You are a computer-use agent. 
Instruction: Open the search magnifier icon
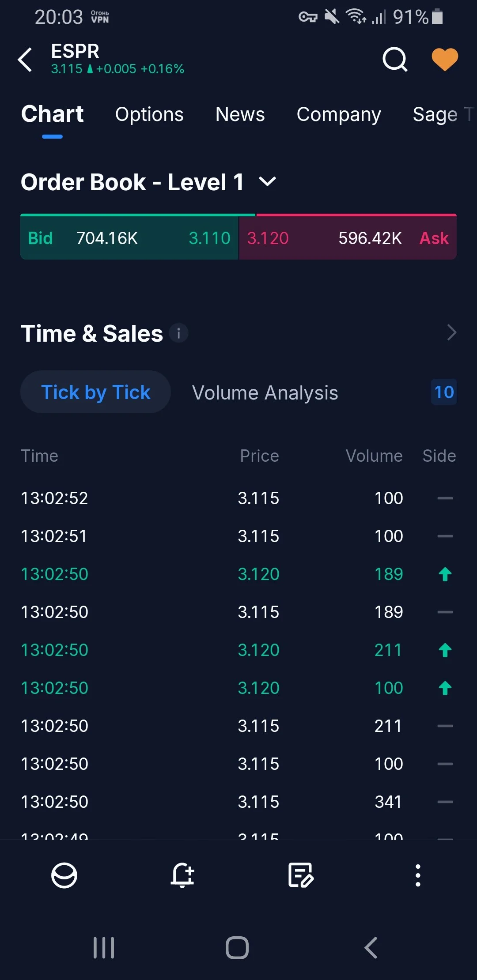395,59
